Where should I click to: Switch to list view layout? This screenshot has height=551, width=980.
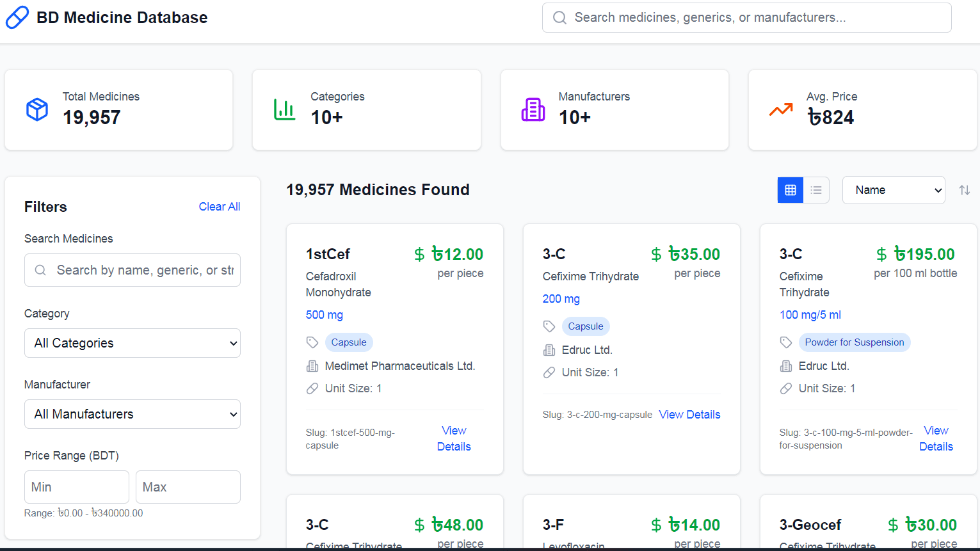point(816,190)
